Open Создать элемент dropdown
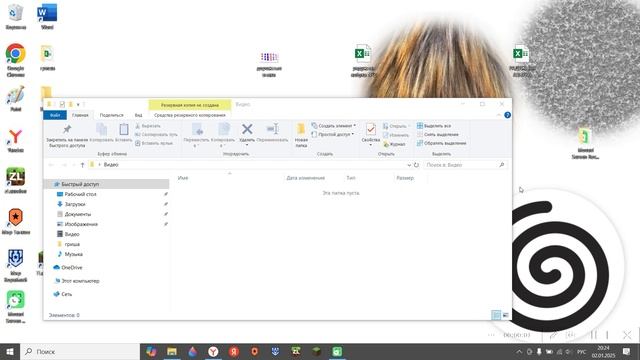The height and width of the screenshot is (360, 640). [x=333, y=126]
